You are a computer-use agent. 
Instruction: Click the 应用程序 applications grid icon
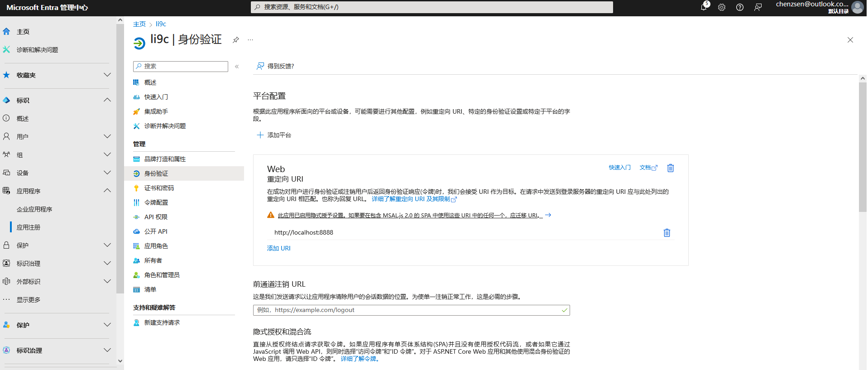(6, 191)
